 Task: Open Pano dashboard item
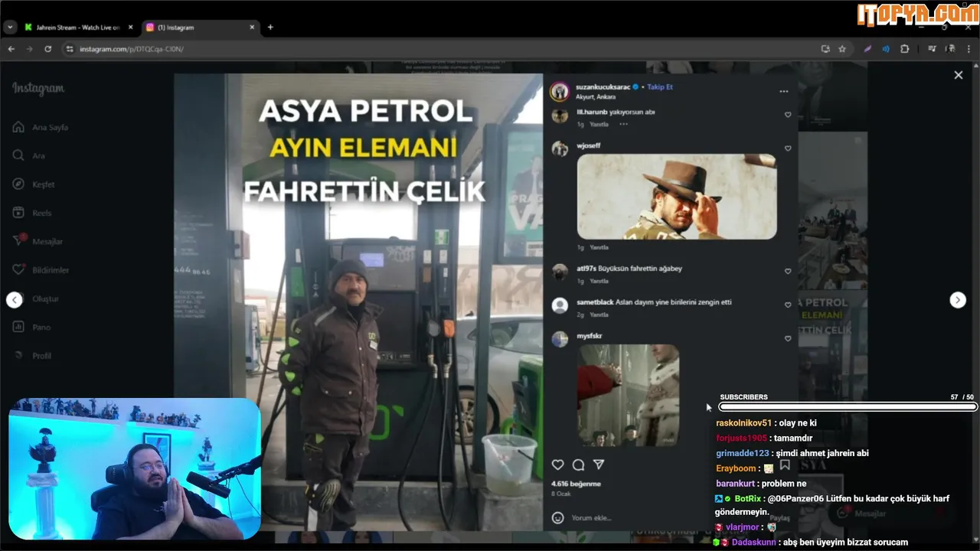tap(31, 327)
